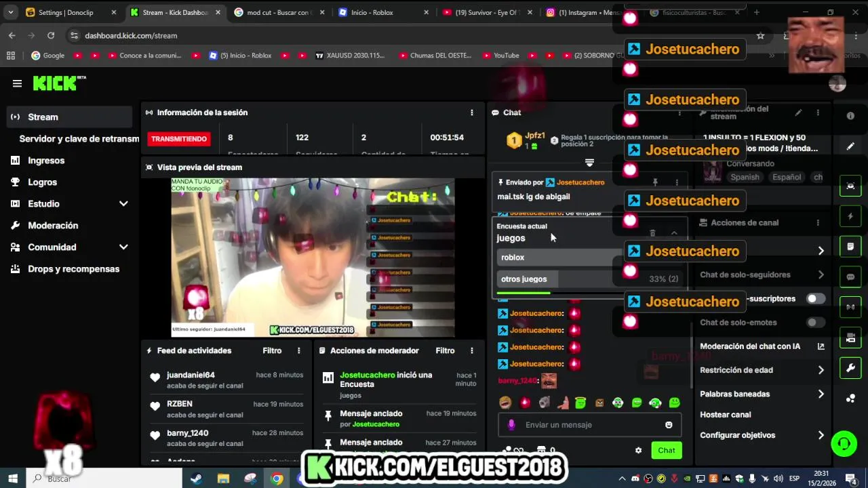
Task: Open the hamburger menu beside Kick logo
Action: click(17, 83)
